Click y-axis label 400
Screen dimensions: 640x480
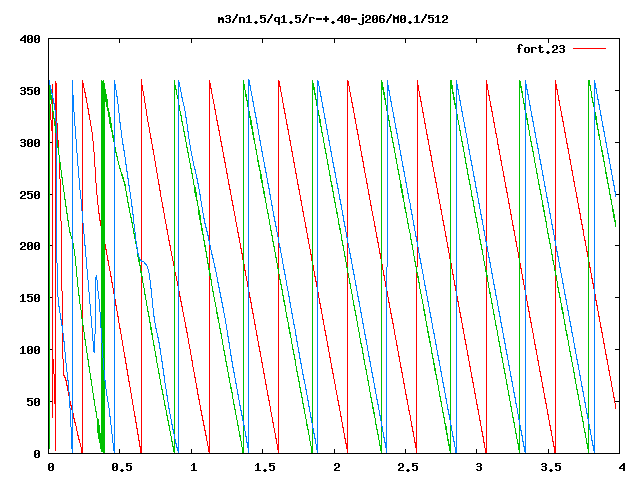pos(30,40)
